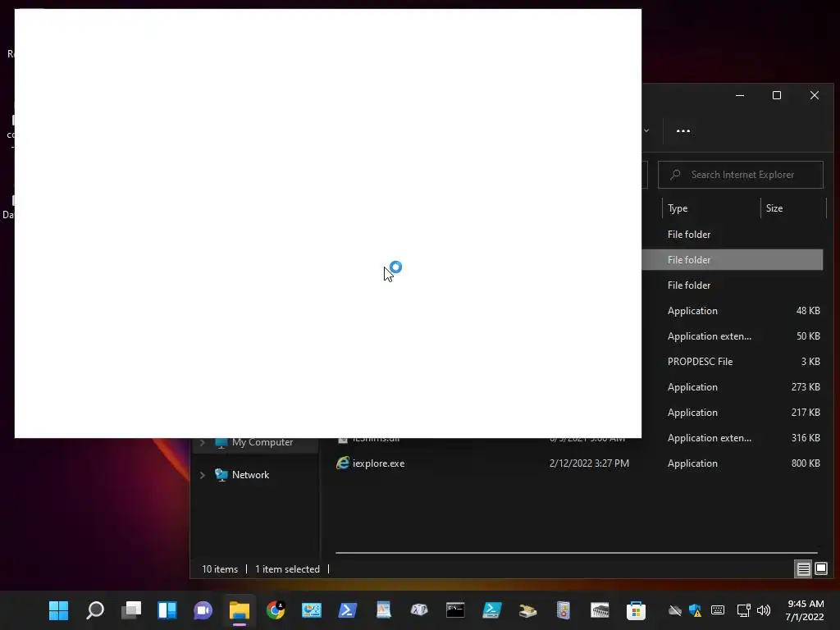This screenshot has width=840, height=630.
Task: Open the Widgets panel icon
Action: [167, 609]
